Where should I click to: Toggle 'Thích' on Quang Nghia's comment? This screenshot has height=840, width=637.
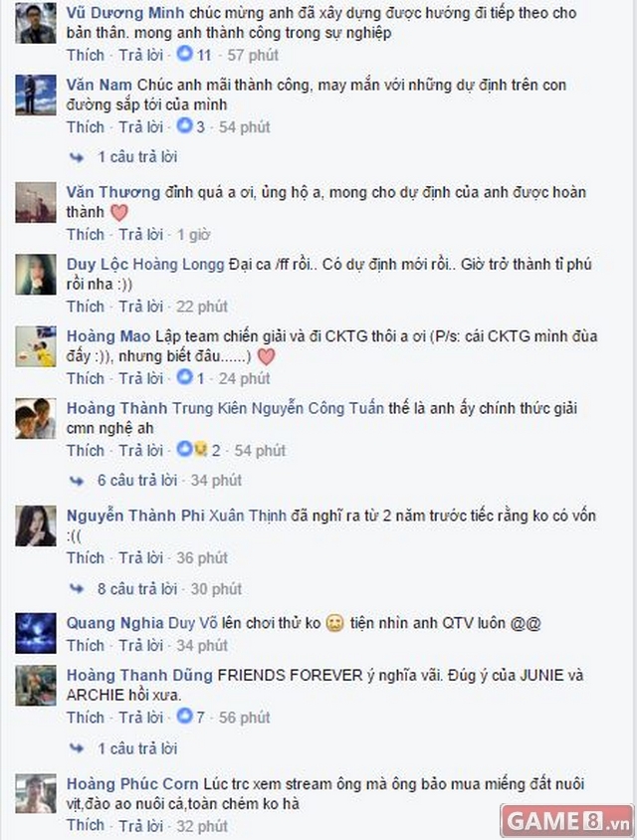pos(86,646)
